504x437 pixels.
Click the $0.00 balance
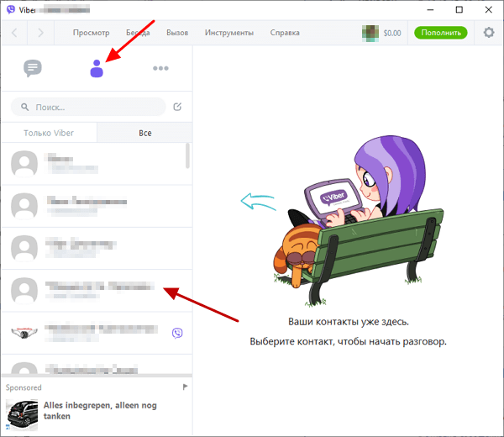pyautogui.click(x=392, y=33)
